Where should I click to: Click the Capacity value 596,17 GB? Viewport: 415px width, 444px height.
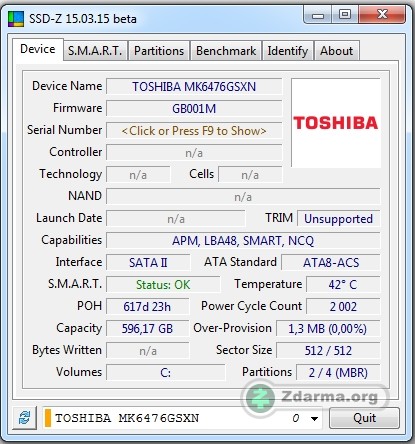147,329
